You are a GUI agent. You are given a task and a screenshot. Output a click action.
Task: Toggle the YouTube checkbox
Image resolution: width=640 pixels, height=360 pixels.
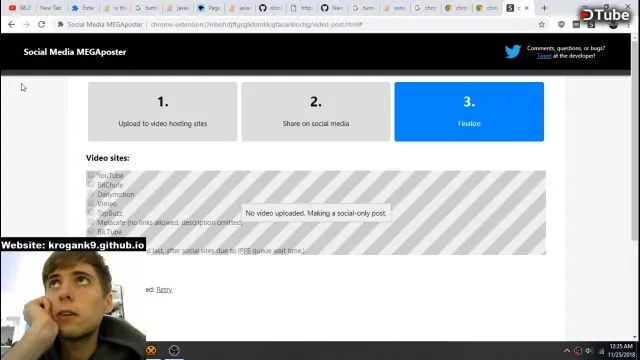click(x=91, y=175)
